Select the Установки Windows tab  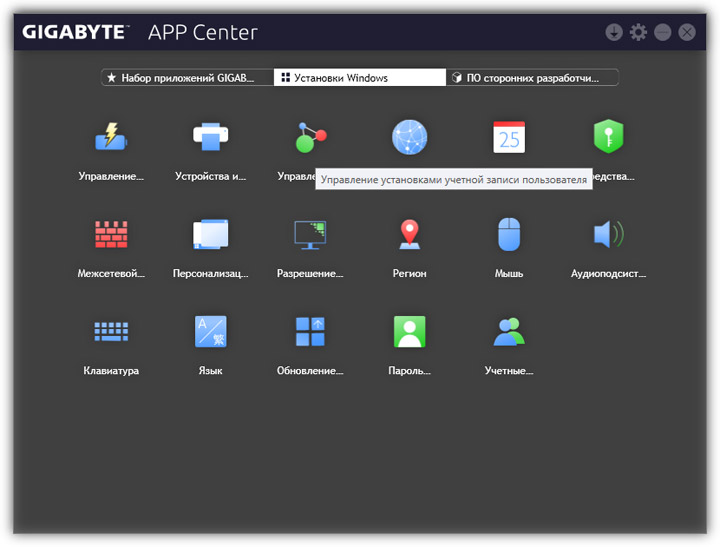360,78
